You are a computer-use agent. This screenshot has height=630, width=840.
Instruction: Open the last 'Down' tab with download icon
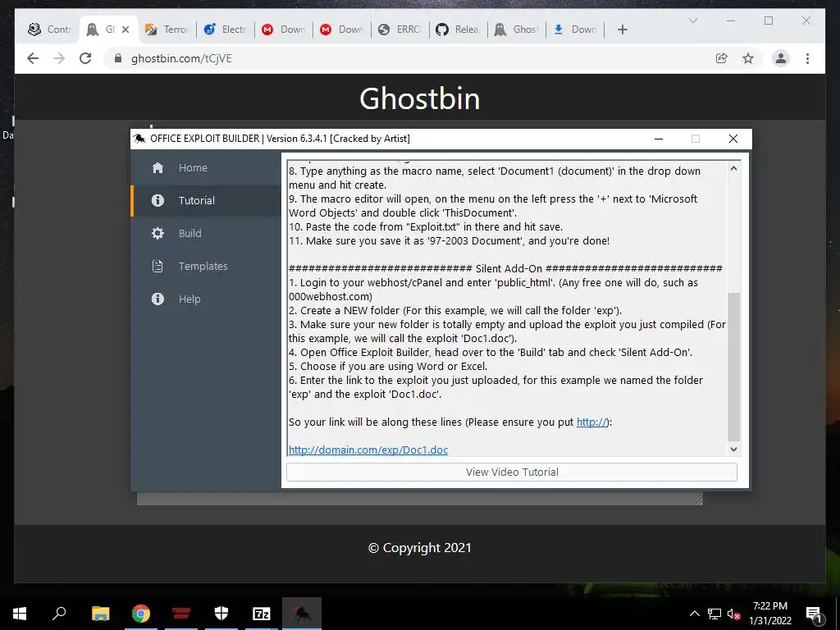(x=575, y=30)
